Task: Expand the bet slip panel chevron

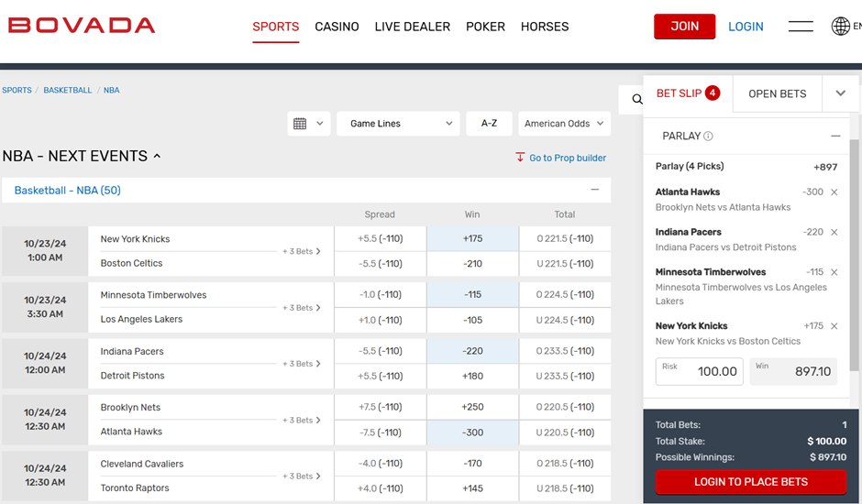Action: 841,93
